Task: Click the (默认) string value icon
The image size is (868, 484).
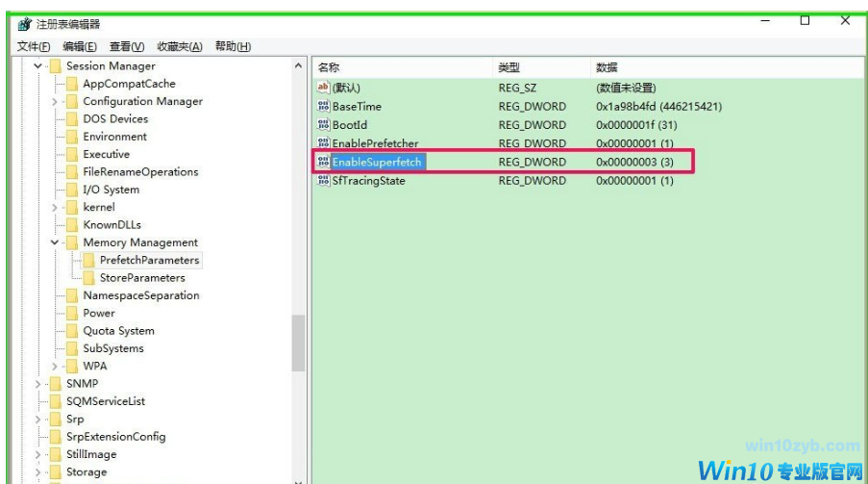Action: (323, 87)
